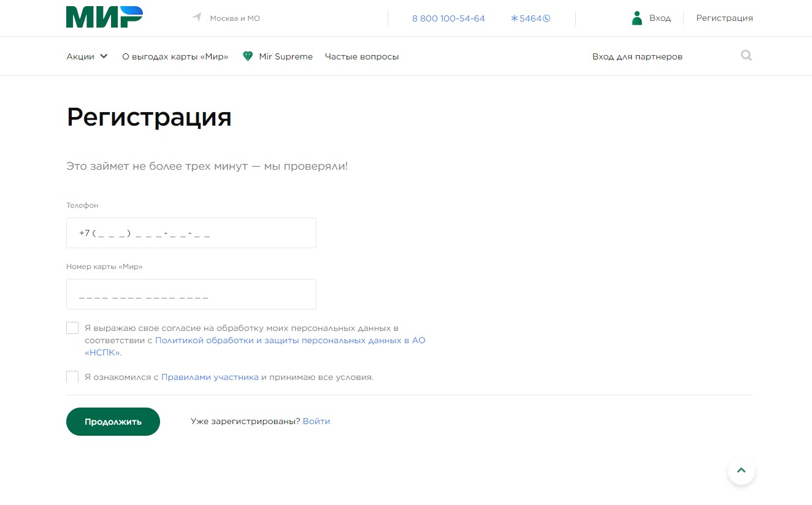Check the participant rules acceptance checkbox
The image size is (812, 505).
coord(72,376)
